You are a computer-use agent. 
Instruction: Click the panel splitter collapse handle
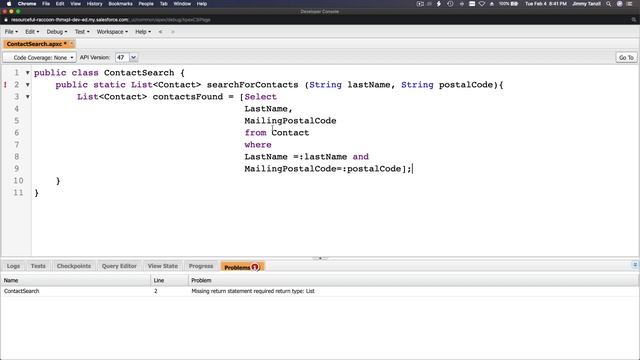[x=320, y=258]
